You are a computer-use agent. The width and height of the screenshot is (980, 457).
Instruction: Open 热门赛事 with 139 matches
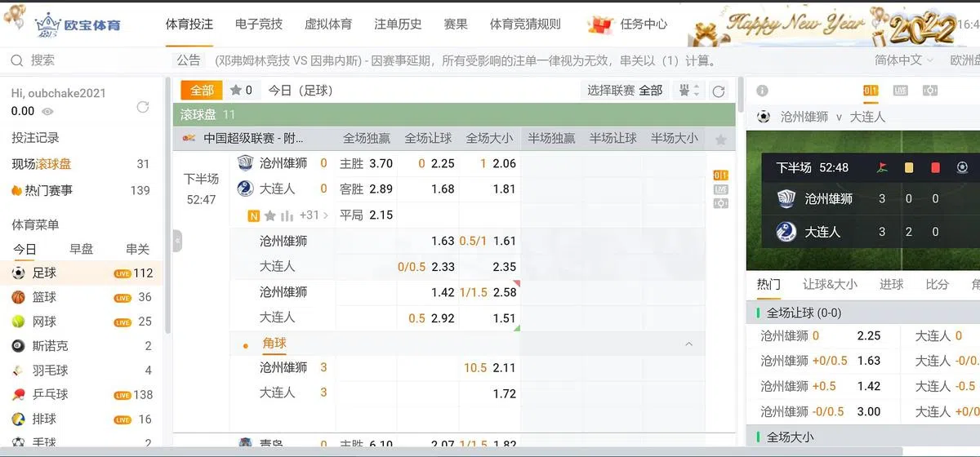point(80,190)
